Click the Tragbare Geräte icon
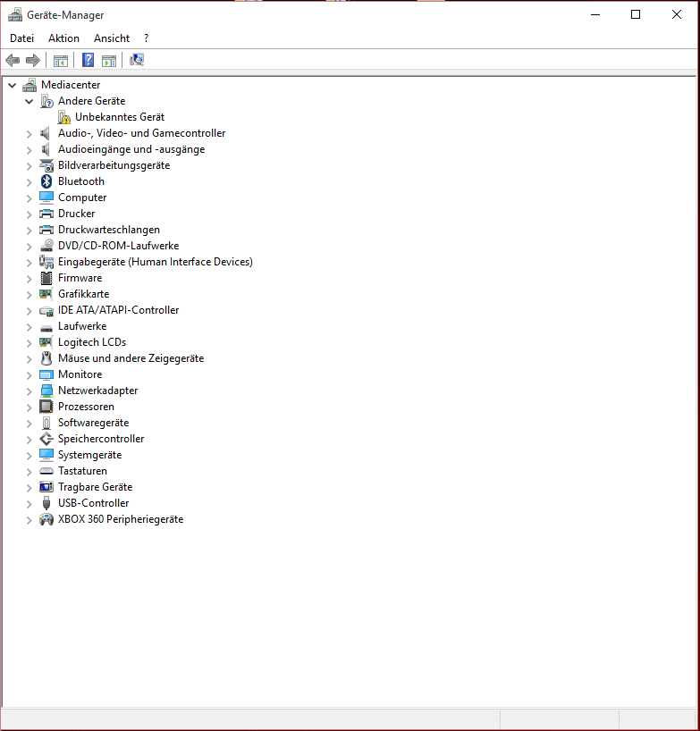The height and width of the screenshot is (731, 700). (x=46, y=487)
